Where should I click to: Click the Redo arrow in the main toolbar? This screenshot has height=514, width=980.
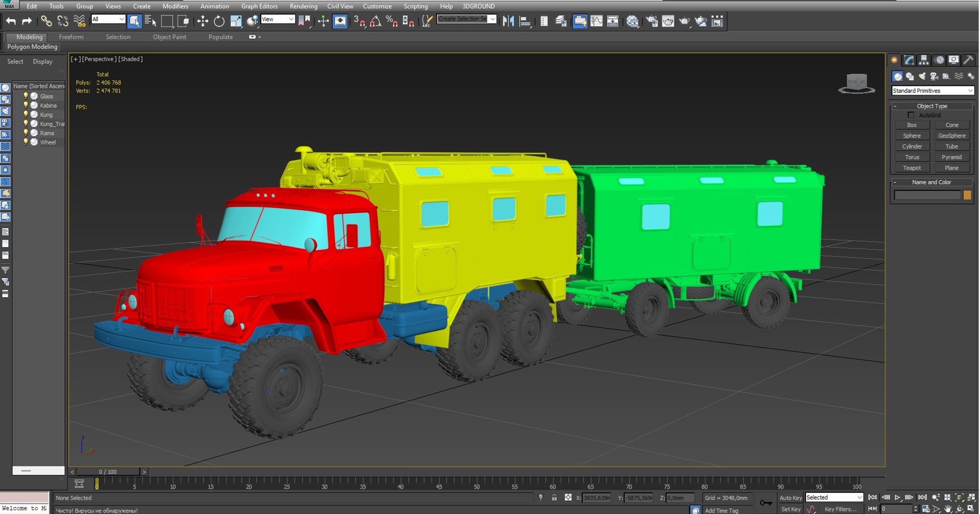(x=27, y=21)
